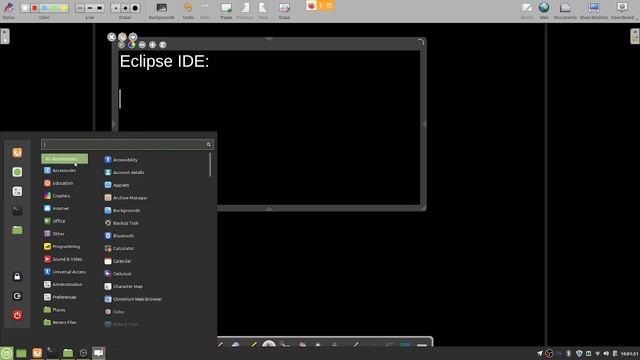640x360 pixels.
Task: Open text color picker in text box toolbar
Action: [131, 44]
